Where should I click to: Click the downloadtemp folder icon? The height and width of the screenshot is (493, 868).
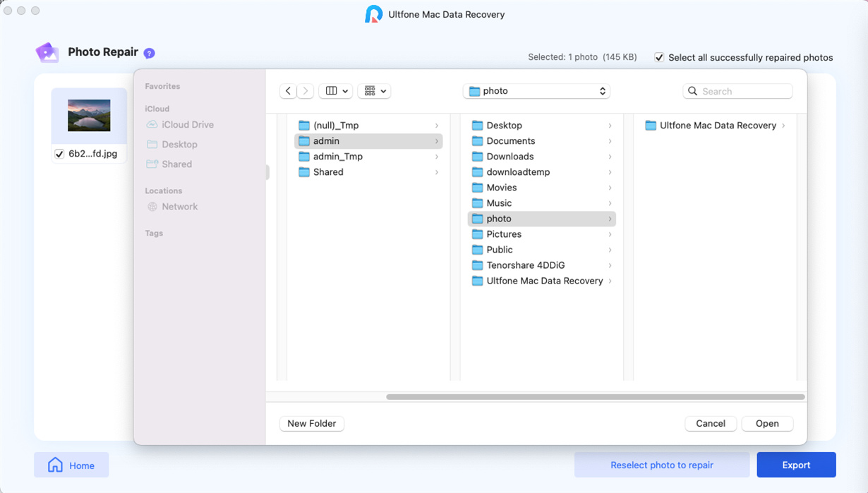[x=478, y=172]
